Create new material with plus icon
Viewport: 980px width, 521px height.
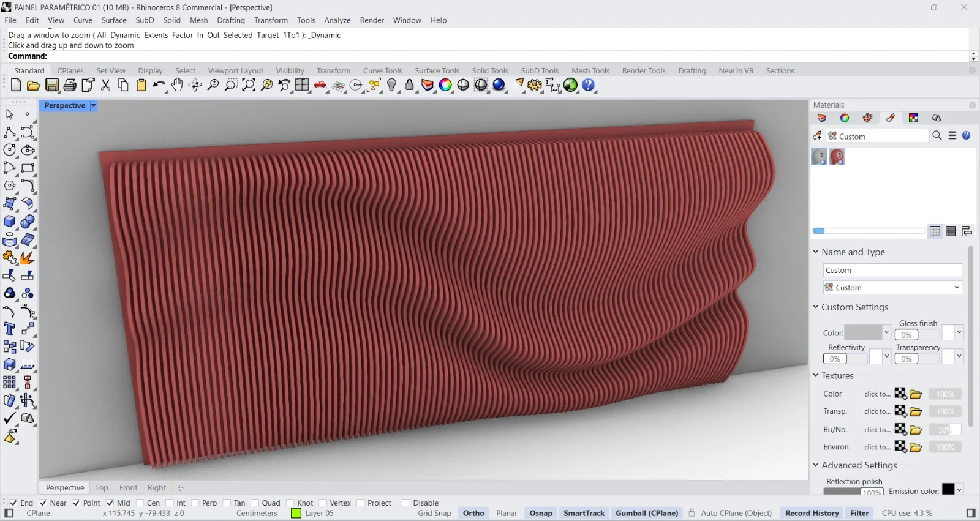coord(817,136)
